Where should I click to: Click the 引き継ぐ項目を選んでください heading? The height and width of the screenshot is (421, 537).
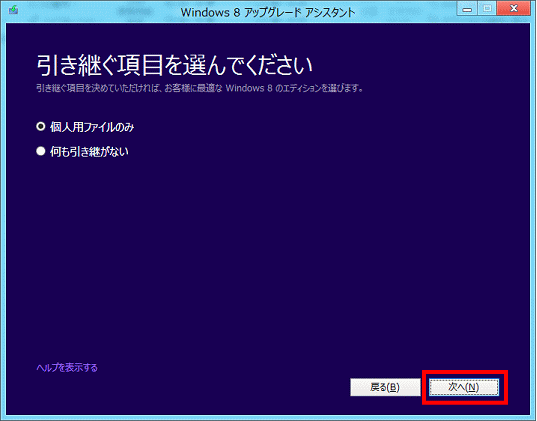(x=175, y=65)
